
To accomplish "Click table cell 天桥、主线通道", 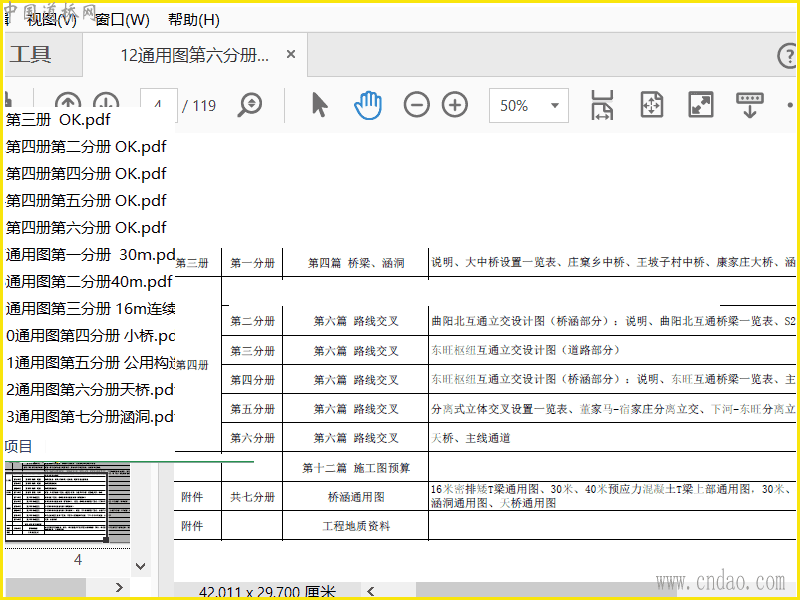I will click(470, 438).
